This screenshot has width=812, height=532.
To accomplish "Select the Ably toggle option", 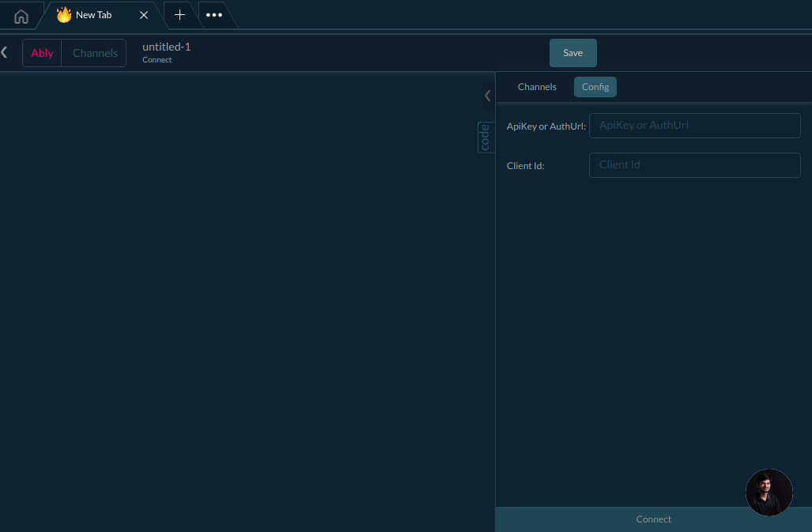I will point(42,53).
